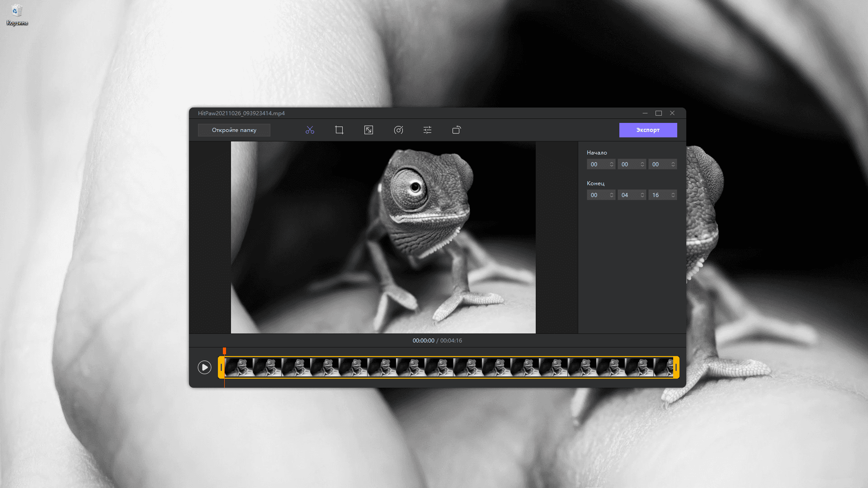Viewport: 868px width, 488px height.
Task: Open the adjust sliders tool
Action: [x=427, y=130]
